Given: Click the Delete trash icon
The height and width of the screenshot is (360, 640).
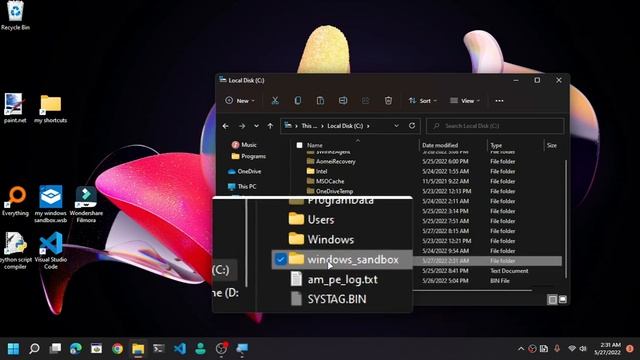Looking at the screenshot, I should 388,100.
